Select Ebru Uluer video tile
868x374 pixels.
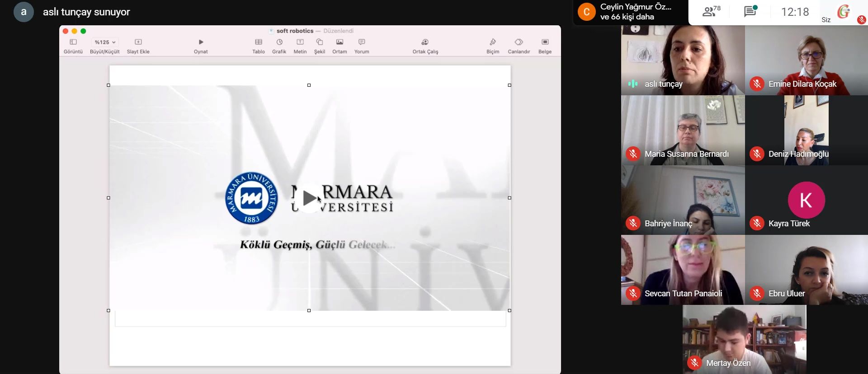pyautogui.click(x=807, y=270)
